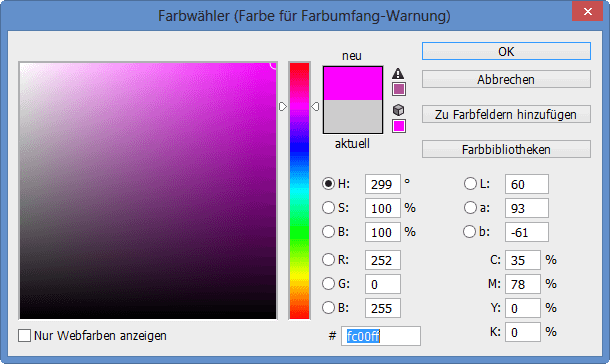Close the Farbwähler dialog
This screenshot has height=364, width=610.
click(x=587, y=11)
